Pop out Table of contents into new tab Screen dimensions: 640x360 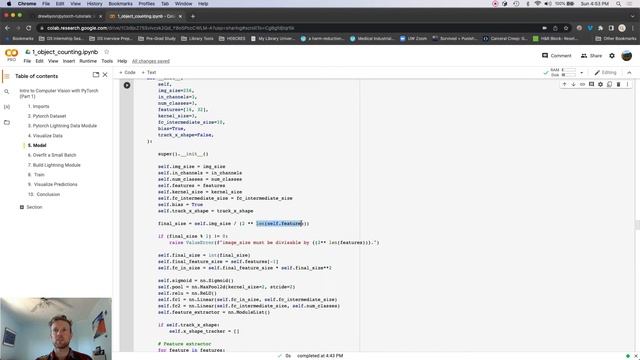pos(96,75)
